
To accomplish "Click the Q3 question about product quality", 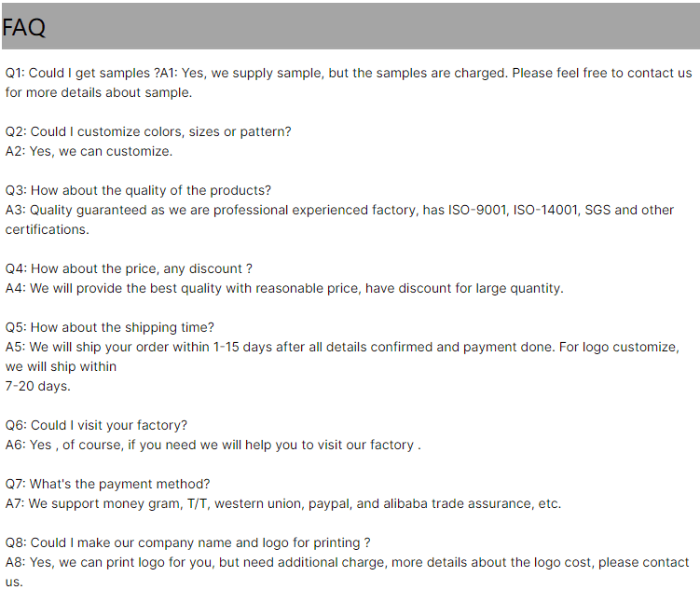I will click(x=138, y=190).
